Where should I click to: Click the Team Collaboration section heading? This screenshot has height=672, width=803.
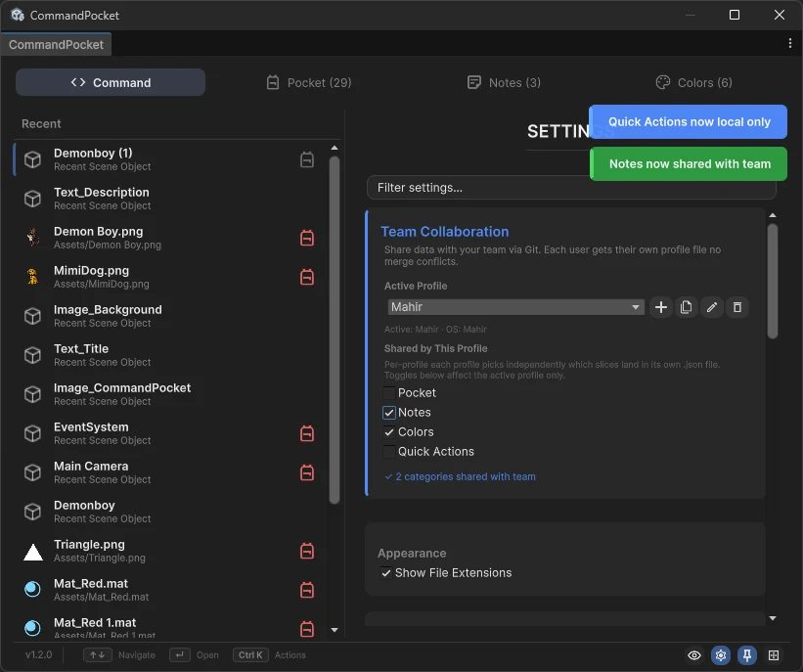(444, 232)
